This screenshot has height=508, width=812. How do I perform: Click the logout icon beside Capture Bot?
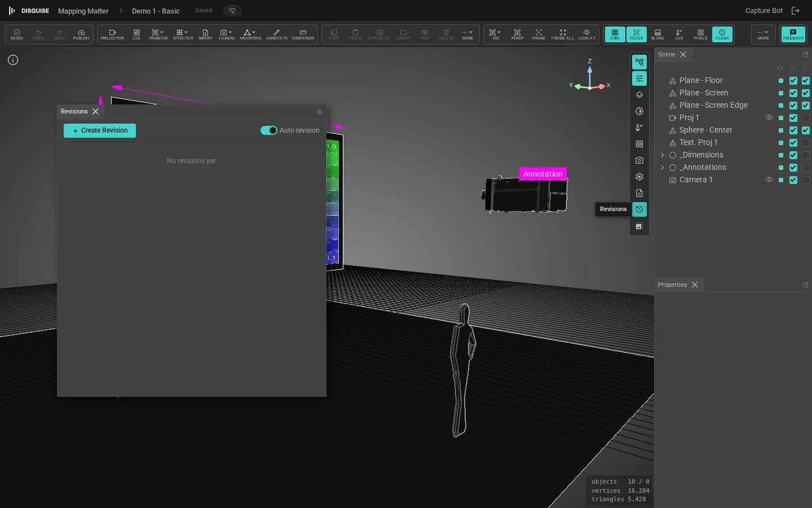coord(796,11)
